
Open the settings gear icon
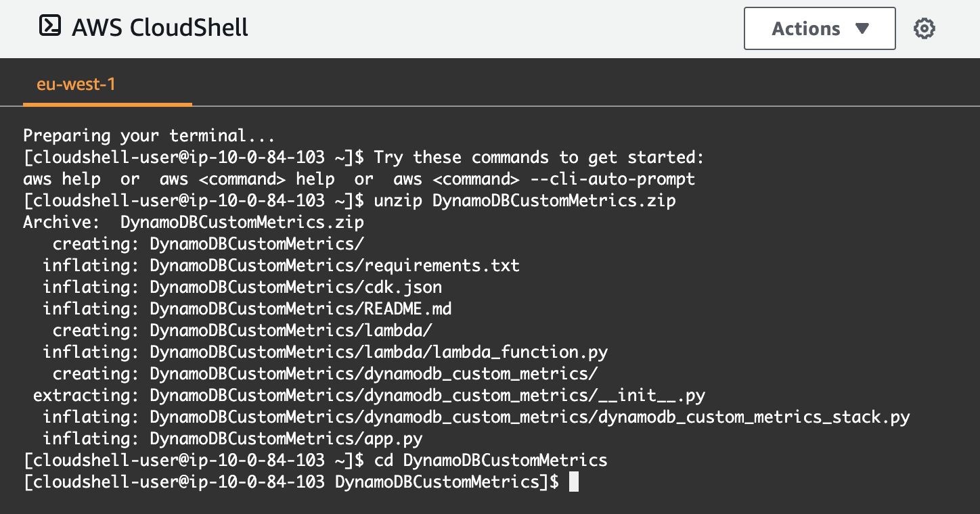[925, 28]
